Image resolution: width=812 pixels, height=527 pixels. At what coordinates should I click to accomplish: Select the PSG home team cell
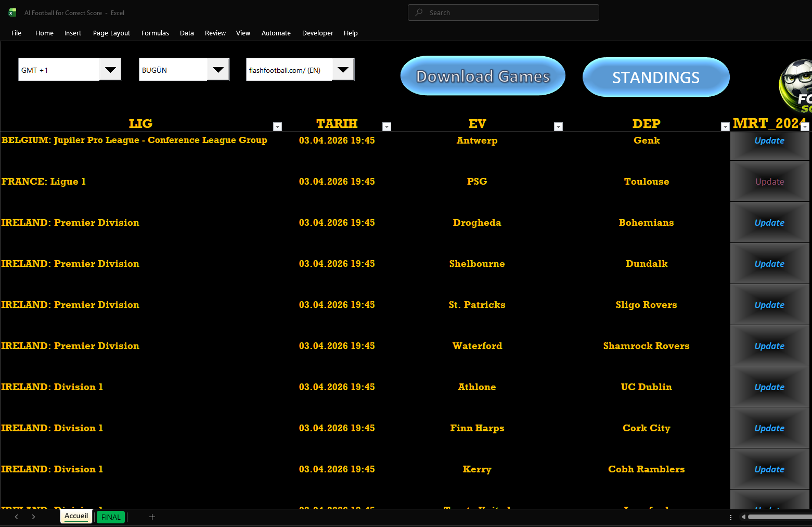477,182
